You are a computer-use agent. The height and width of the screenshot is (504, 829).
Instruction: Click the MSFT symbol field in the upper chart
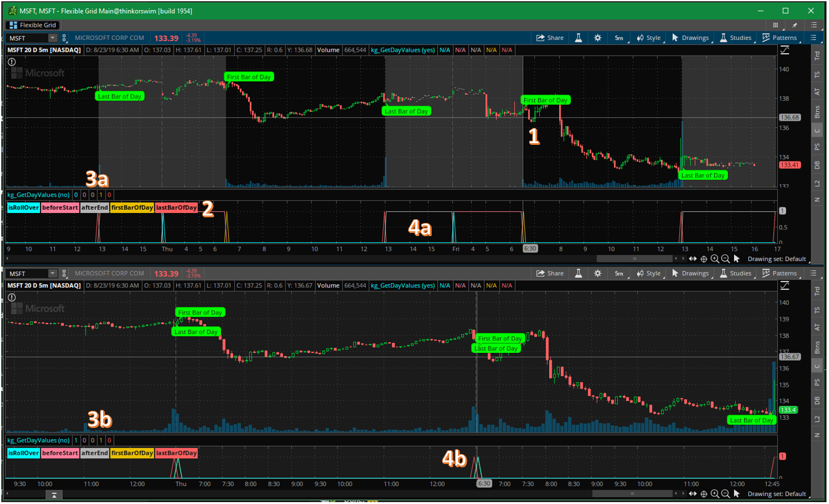pos(27,38)
